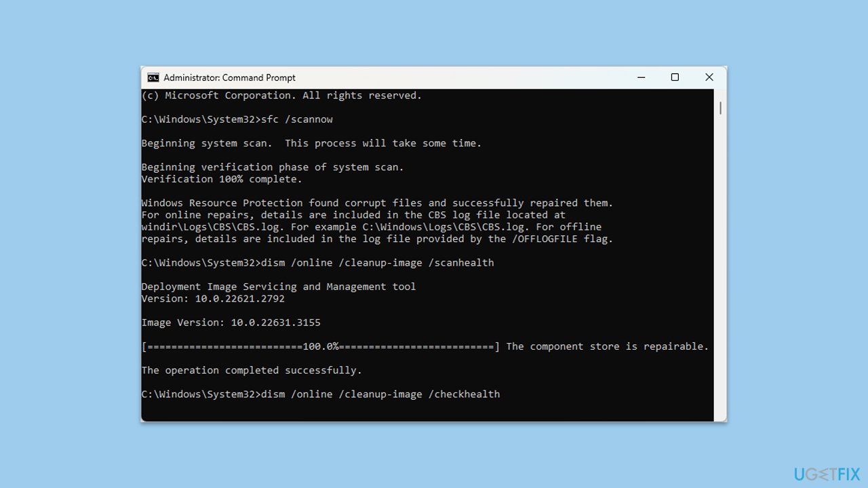Click the Command Prompt icon in title bar
This screenshot has width=868, height=488.
click(153, 77)
